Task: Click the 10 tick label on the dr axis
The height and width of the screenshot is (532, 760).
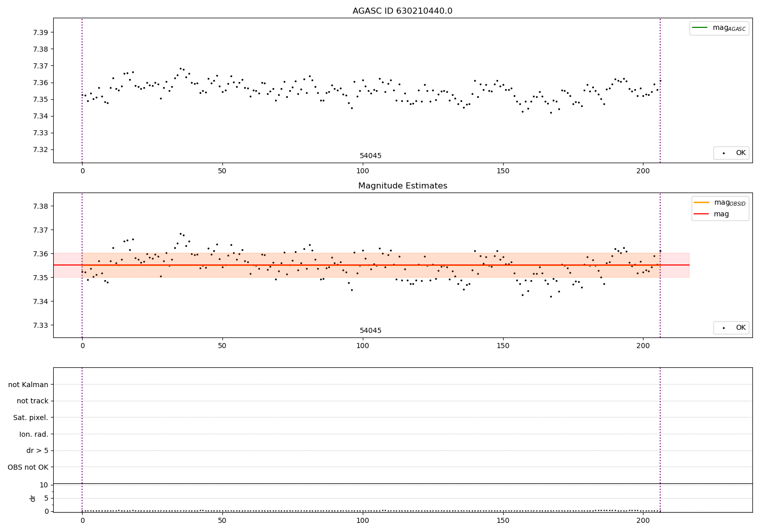Action: pos(44,485)
